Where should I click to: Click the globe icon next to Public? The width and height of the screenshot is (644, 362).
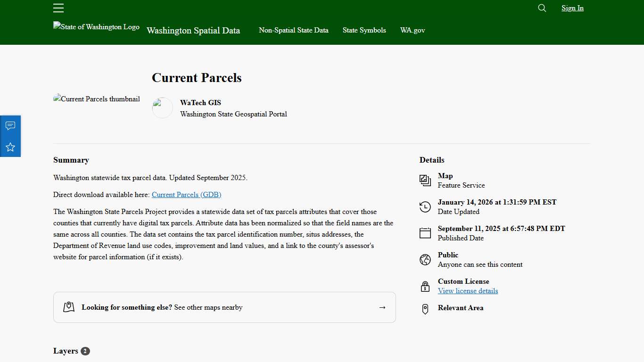tap(425, 259)
